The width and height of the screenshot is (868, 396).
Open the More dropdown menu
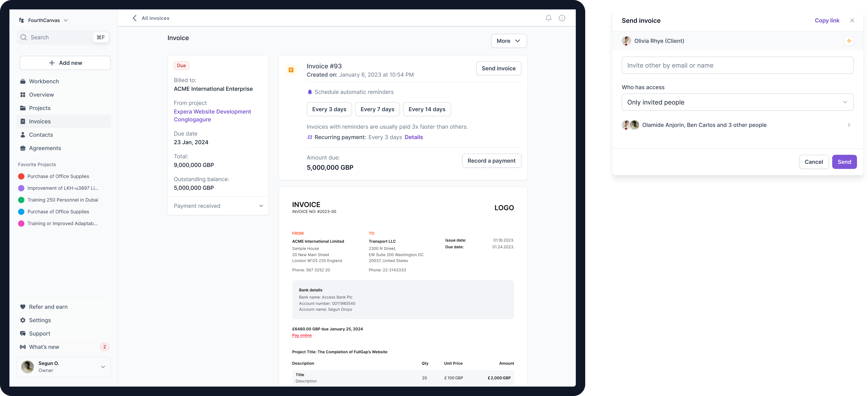pos(509,41)
